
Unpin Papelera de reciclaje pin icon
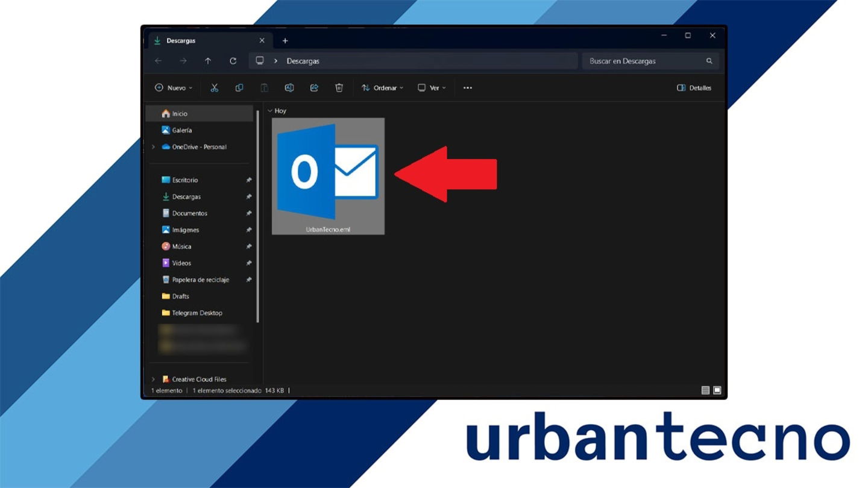tap(249, 280)
